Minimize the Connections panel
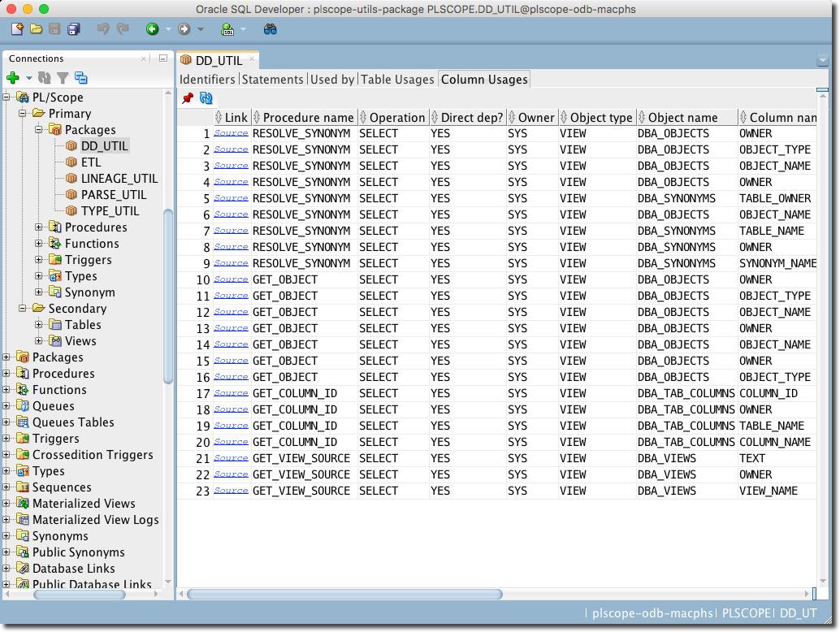The image size is (840, 632). (x=163, y=58)
